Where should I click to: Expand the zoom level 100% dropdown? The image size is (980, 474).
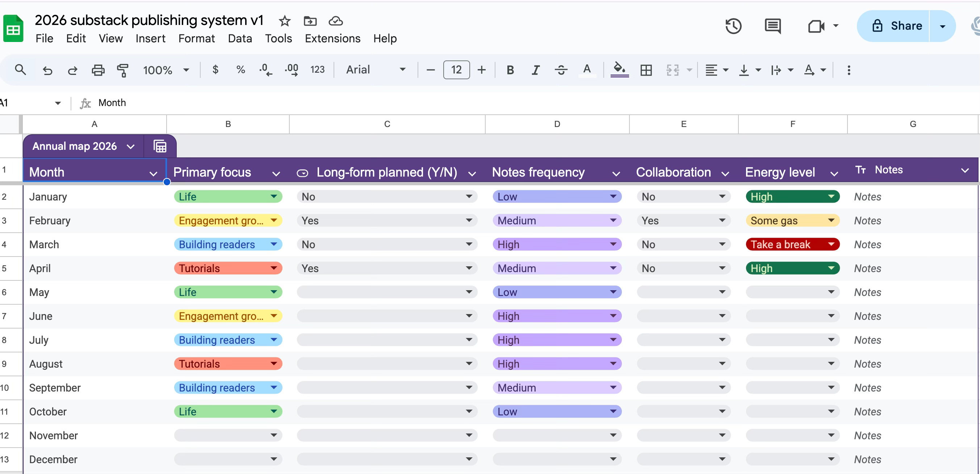click(x=186, y=70)
